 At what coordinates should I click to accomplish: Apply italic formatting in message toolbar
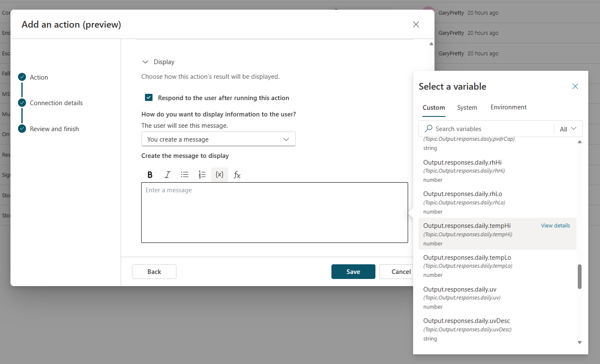tap(167, 175)
